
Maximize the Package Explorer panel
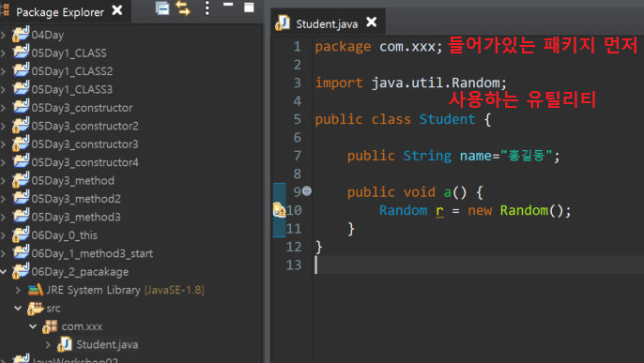pyautogui.click(x=249, y=8)
